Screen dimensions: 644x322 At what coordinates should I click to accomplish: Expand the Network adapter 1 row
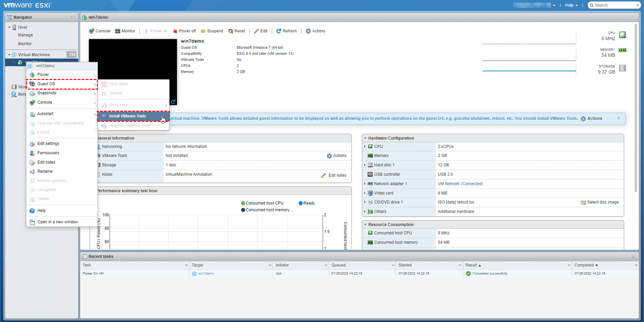[365, 184]
